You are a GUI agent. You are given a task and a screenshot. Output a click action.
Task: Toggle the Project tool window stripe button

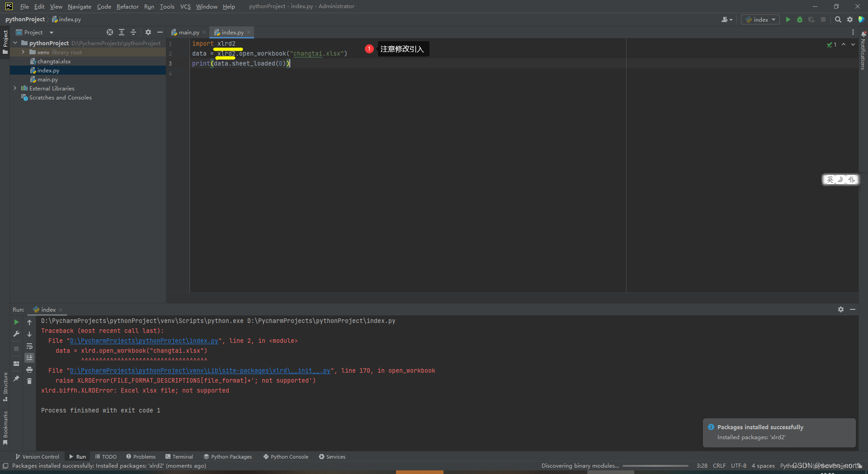pos(5,42)
